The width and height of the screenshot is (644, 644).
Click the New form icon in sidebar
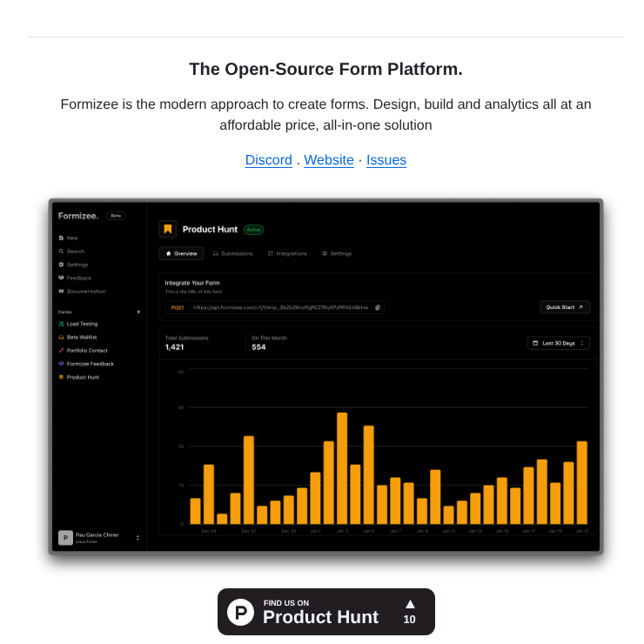(x=61, y=238)
